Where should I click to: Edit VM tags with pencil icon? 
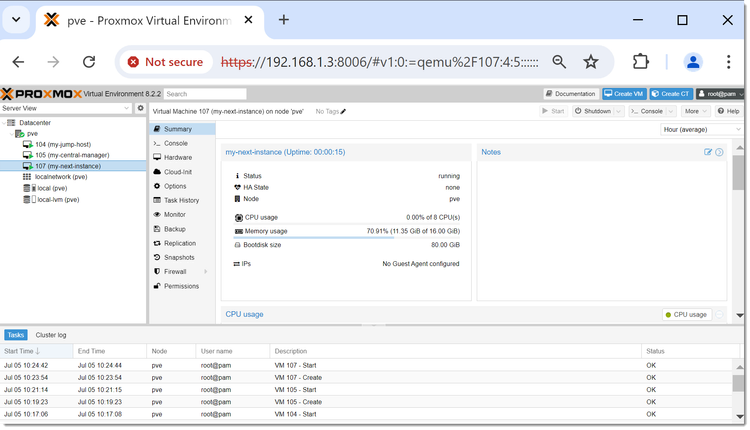pyautogui.click(x=343, y=111)
